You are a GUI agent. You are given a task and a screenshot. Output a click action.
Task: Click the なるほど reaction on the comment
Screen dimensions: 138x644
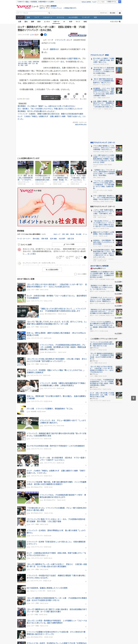[70, 257]
